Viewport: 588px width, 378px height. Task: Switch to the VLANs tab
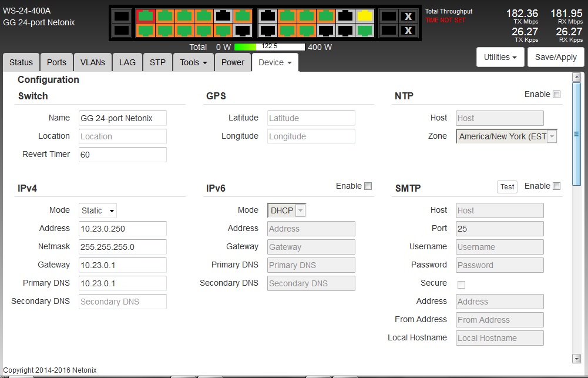93,62
